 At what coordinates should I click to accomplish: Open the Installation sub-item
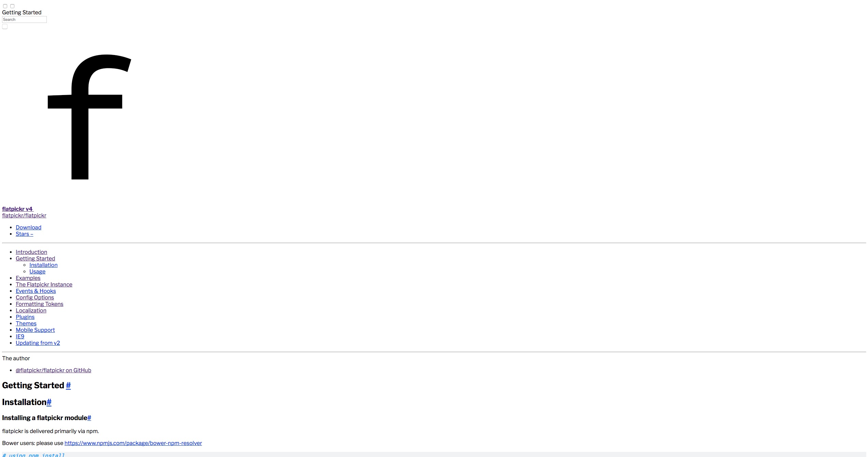(x=43, y=265)
